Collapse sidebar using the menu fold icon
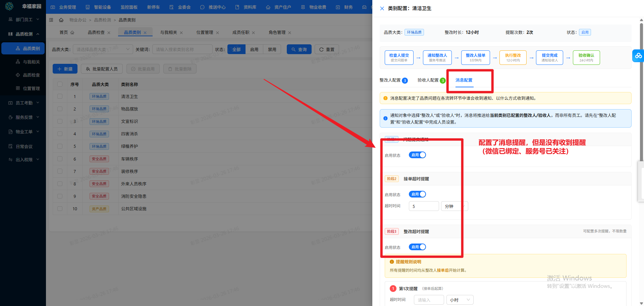This screenshot has height=306, width=644. tap(51, 20)
